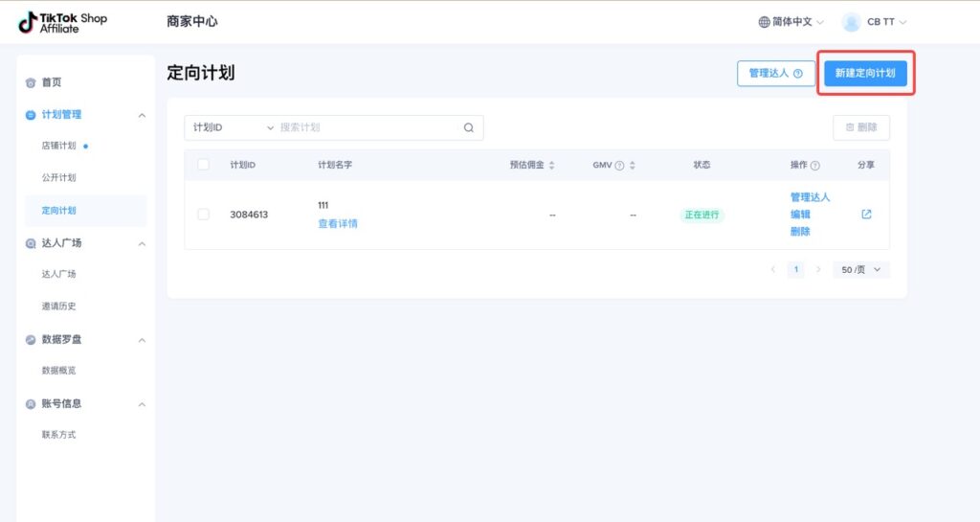Open the 50/页 page size dropdown
Screen dimensions: 980x522
tap(860, 269)
